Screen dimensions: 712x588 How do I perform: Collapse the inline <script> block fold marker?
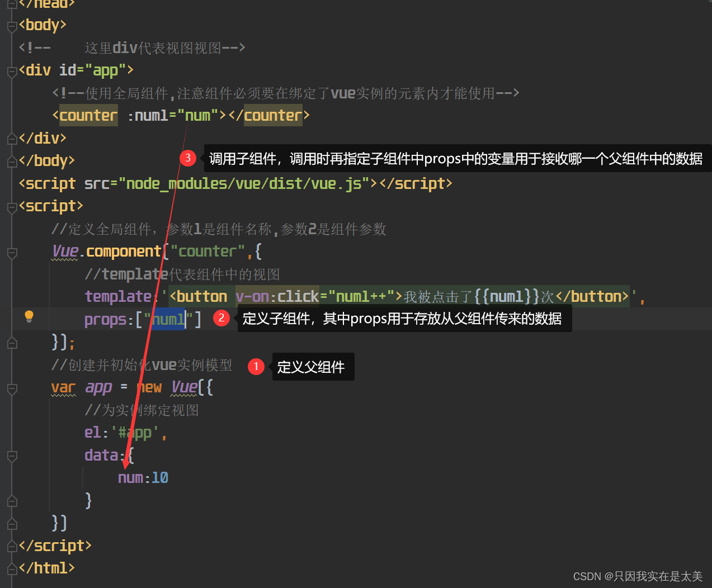[12, 207]
